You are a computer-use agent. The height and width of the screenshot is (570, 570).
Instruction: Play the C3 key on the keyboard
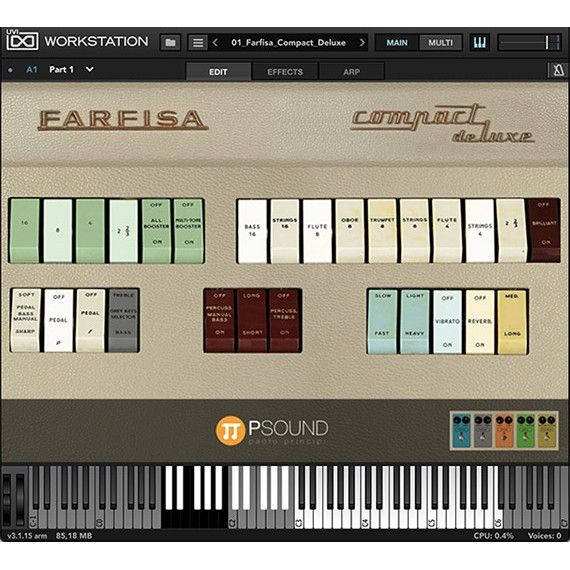[x=298, y=519]
